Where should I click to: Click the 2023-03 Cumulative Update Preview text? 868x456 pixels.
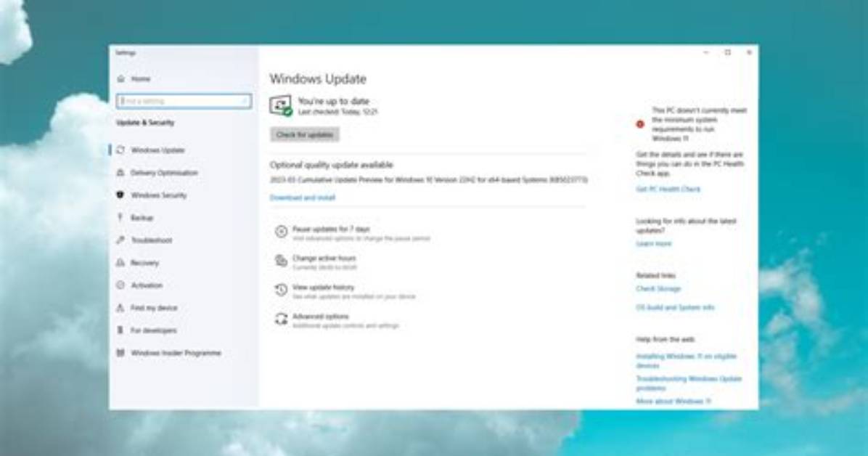coord(428,179)
